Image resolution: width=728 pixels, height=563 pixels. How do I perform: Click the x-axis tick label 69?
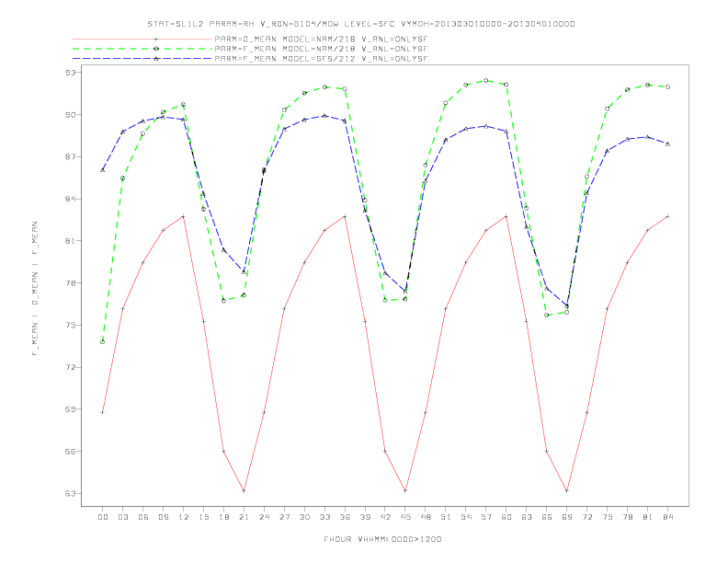click(567, 517)
